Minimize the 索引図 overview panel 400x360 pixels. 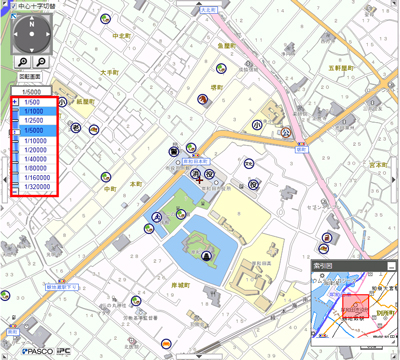(x=391, y=266)
